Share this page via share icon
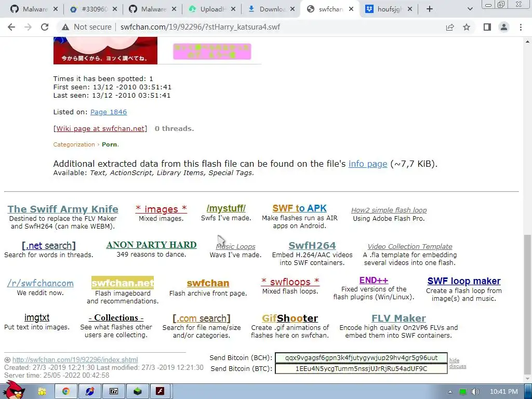 tap(450, 27)
